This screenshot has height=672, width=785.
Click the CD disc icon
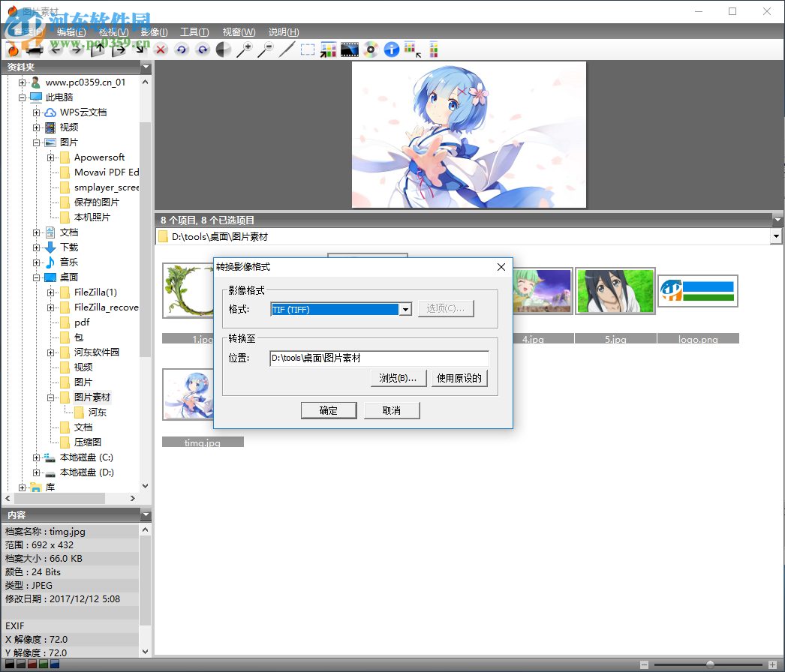point(371,49)
